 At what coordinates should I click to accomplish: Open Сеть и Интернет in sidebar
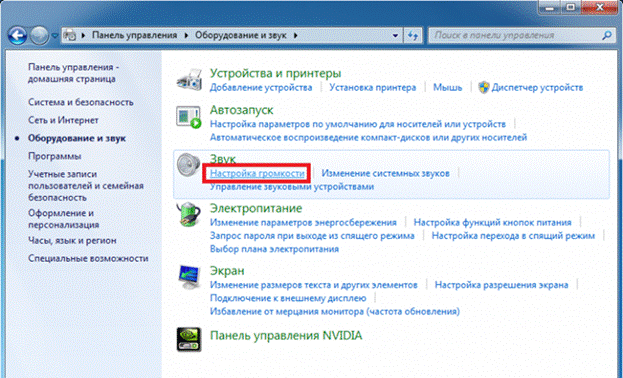click(x=63, y=120)
